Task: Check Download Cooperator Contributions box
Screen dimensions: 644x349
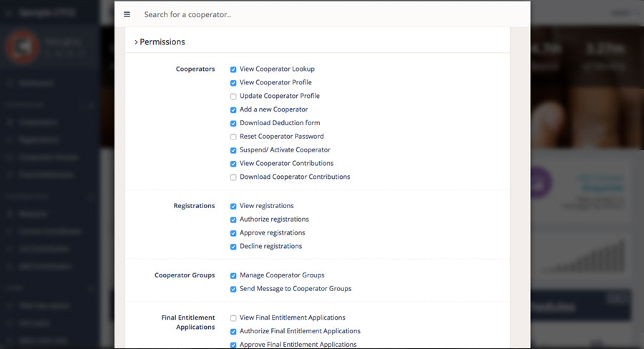Action: pyautogui.click(x=233, y=177)
